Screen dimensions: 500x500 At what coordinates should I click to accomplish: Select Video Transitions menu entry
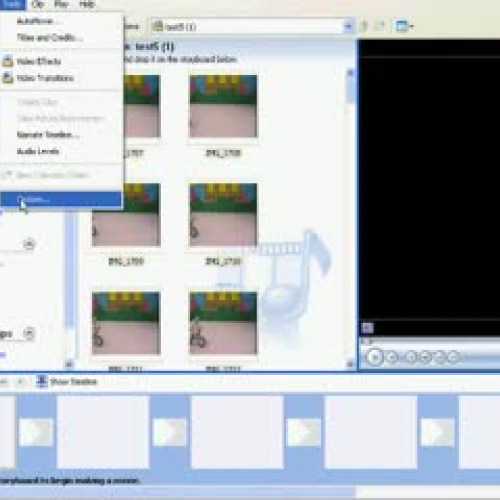(x=61, y=78)
